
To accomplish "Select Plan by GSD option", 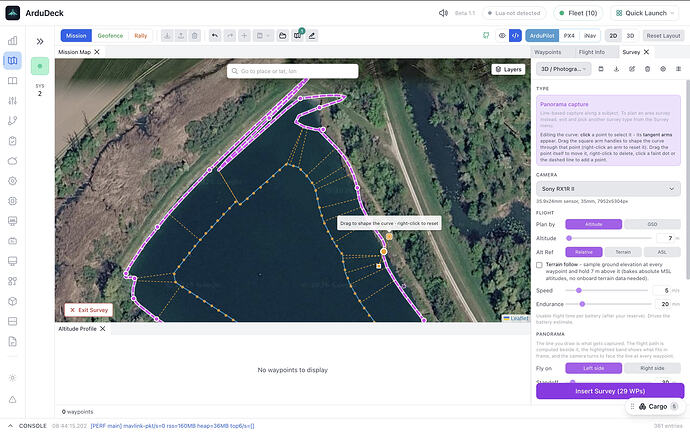I will [x=652, y=224].
